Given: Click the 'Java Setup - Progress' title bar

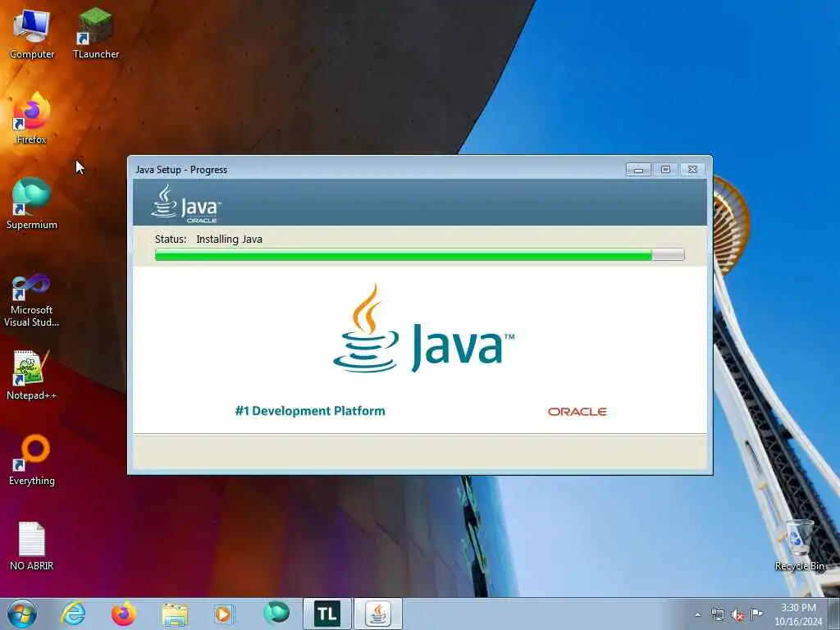Looking at the screenshot, I should click(x=375, y=169).
